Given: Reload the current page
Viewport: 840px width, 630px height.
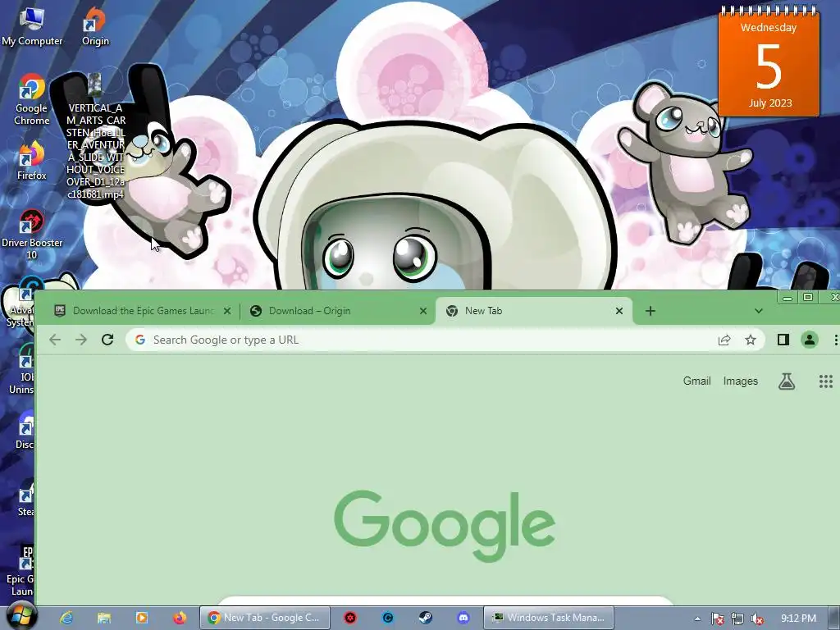Looking at the screenshot, I should tap(107, 340).
